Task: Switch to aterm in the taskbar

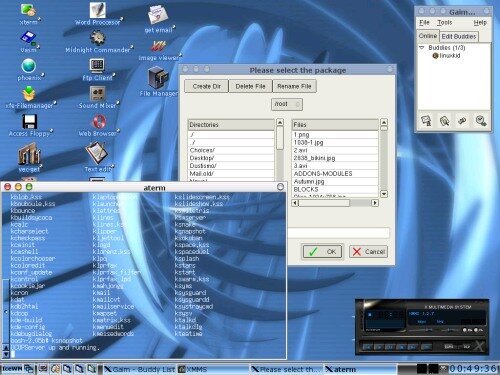Action: tap(360, 369)
